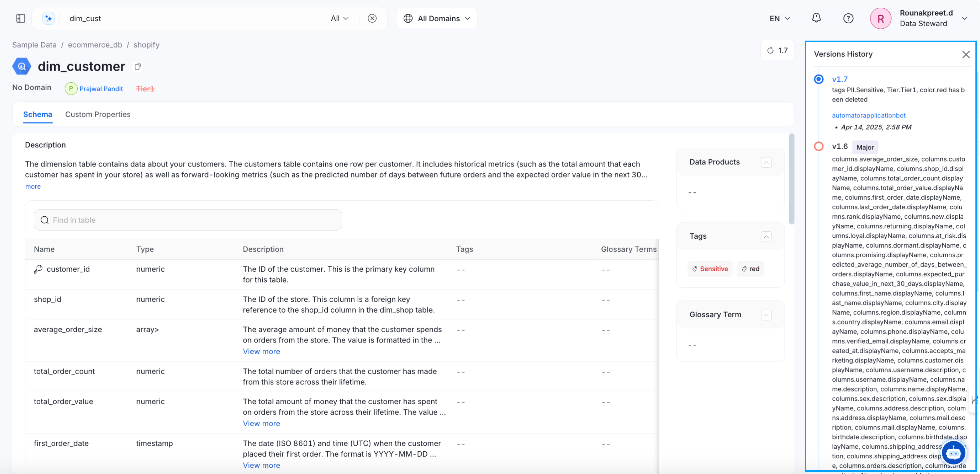Screen dimensions: 980x474
Task: Open the help question mark icon
Action: (x=848, y=18)
